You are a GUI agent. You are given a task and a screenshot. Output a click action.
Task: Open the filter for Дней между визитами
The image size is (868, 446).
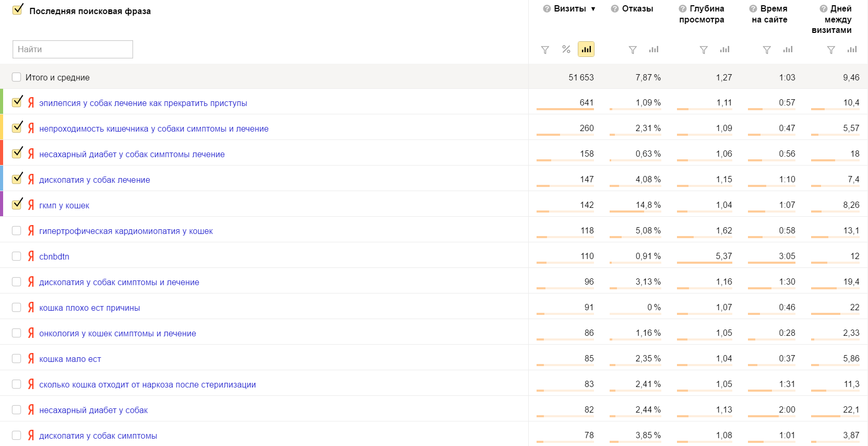tap(831, 50)
